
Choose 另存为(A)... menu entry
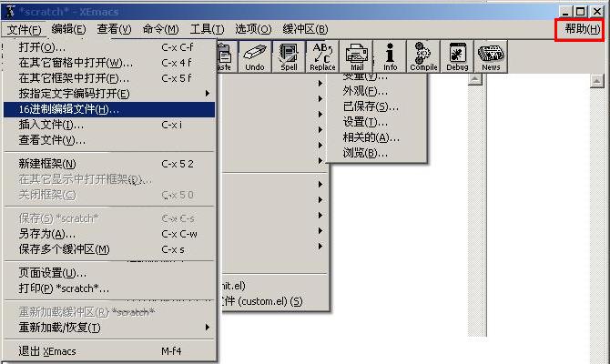point(109,234)
